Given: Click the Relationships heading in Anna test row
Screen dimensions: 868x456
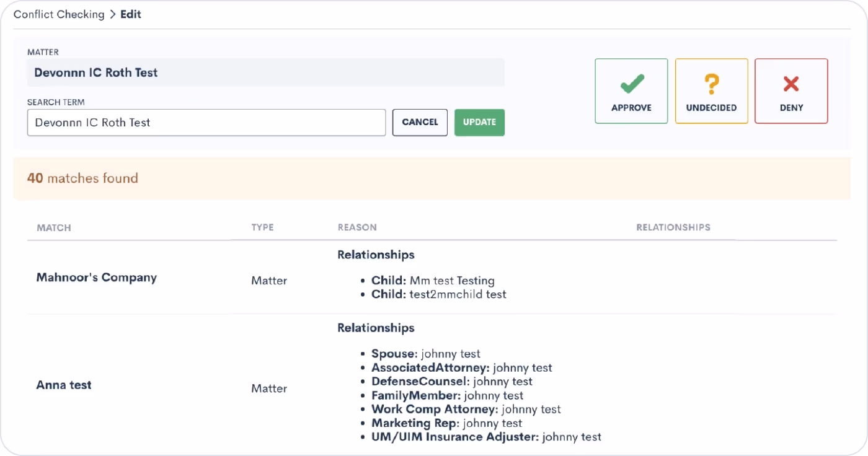Looking at the screenshot, I should click(x=376, y=328).
